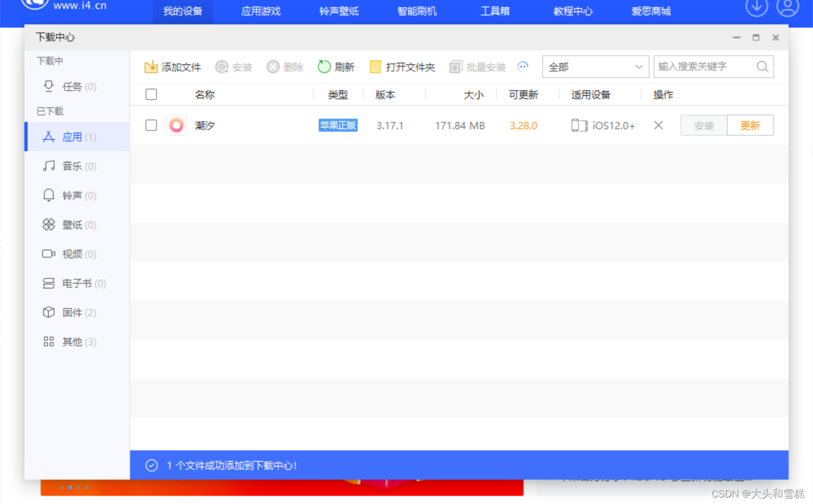The width and height of the screenshot is (813, 504).
Task: Click the 潮汐 app icon thumbnail
Action: (176, 126)
